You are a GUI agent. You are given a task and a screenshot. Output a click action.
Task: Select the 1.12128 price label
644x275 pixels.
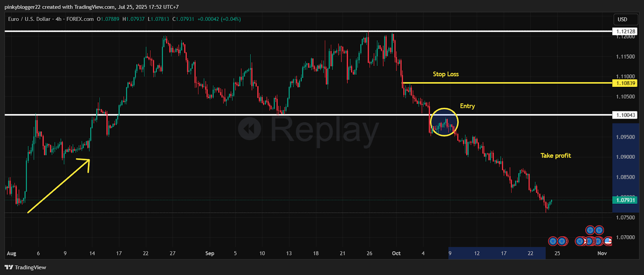tap(625, 31)
